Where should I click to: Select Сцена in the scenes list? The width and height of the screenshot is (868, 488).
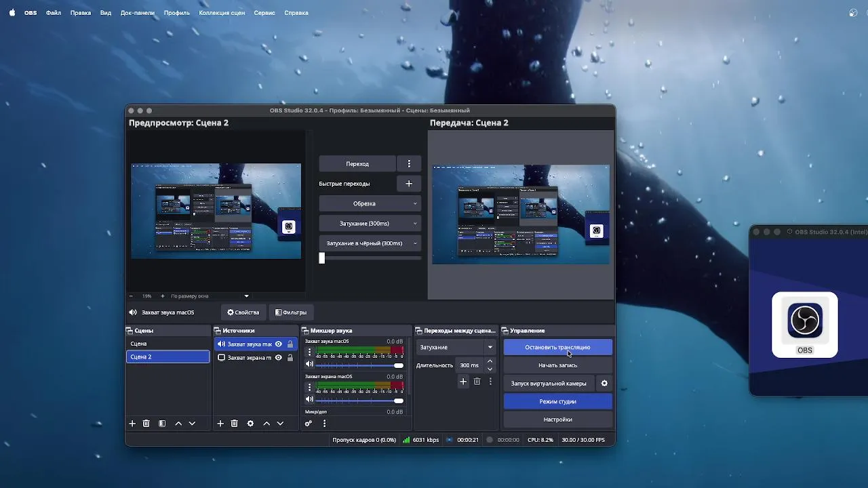click(x=168, y=344)
